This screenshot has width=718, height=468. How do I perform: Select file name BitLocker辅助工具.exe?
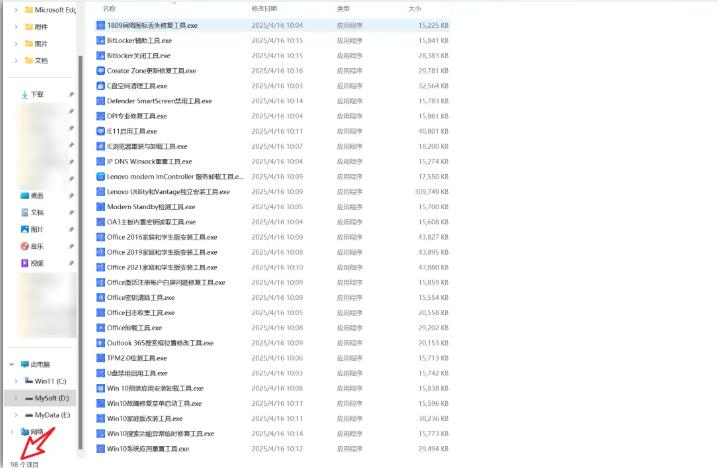139,40
